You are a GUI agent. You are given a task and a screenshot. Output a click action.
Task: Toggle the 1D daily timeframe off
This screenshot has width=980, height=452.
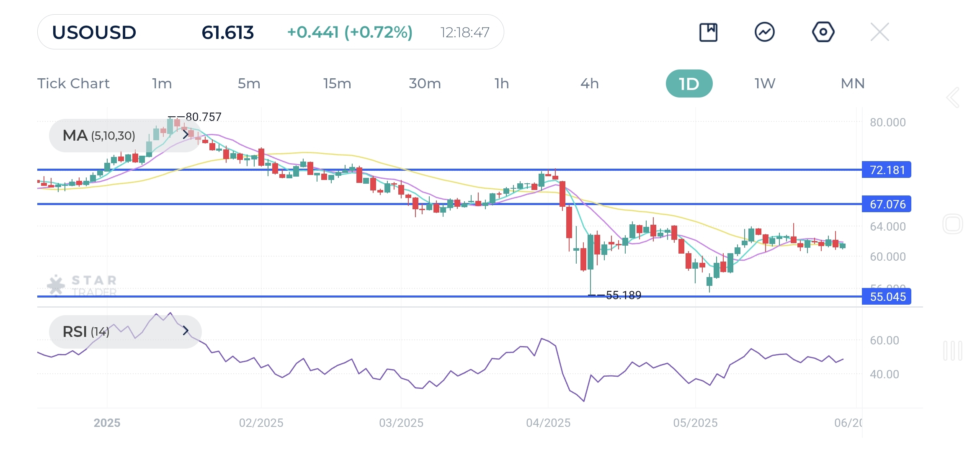pos(689,83)
